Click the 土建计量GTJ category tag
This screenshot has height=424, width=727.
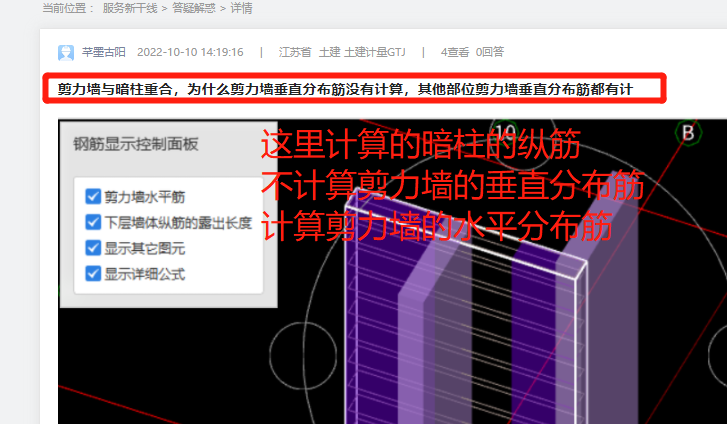pos(375,52)
